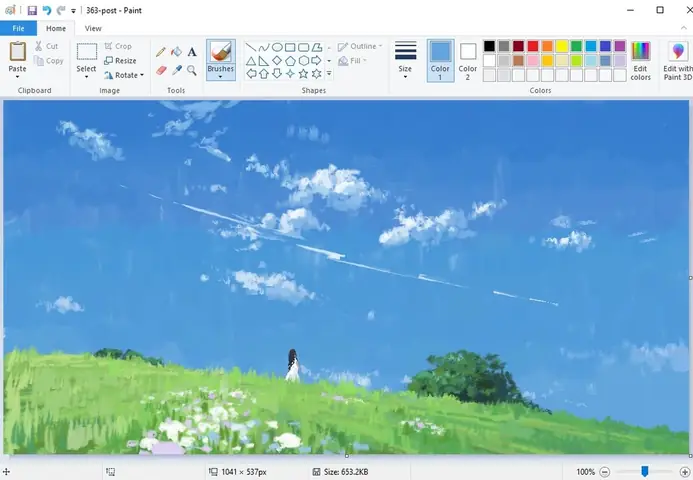Viewport: 693px width, 480px height.
Task: Select the Eraser tool
Action: [161, 70]
